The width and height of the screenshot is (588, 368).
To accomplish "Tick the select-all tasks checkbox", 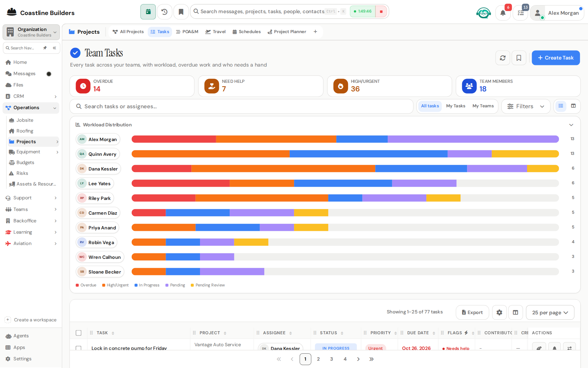I will pyautogui.click(x=79, y=333).
